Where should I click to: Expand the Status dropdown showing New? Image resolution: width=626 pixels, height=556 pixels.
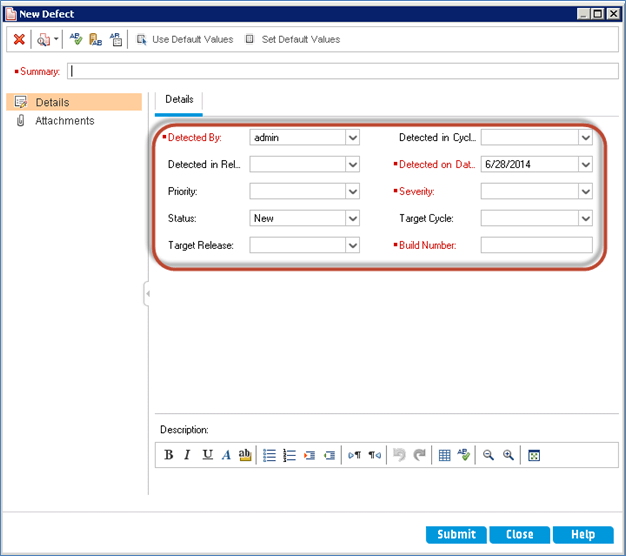coord(352,218)
